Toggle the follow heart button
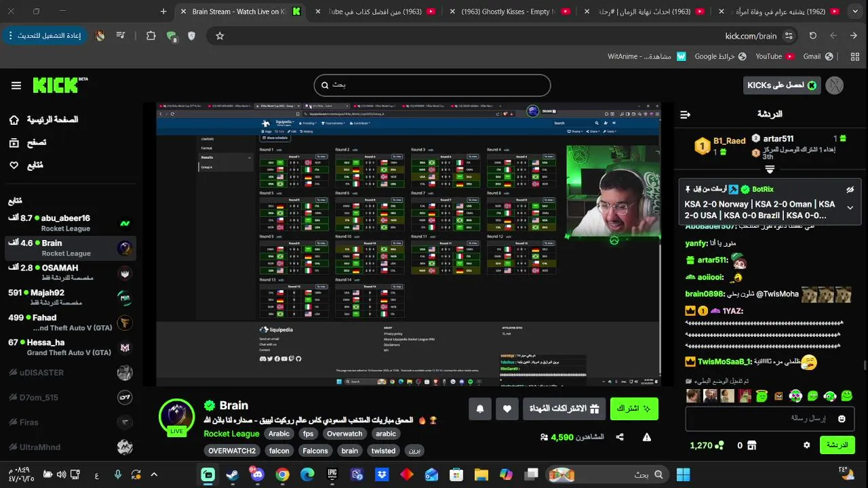Image resolution: width=868 pixels, height=488 pixels. tap(507, 409)
